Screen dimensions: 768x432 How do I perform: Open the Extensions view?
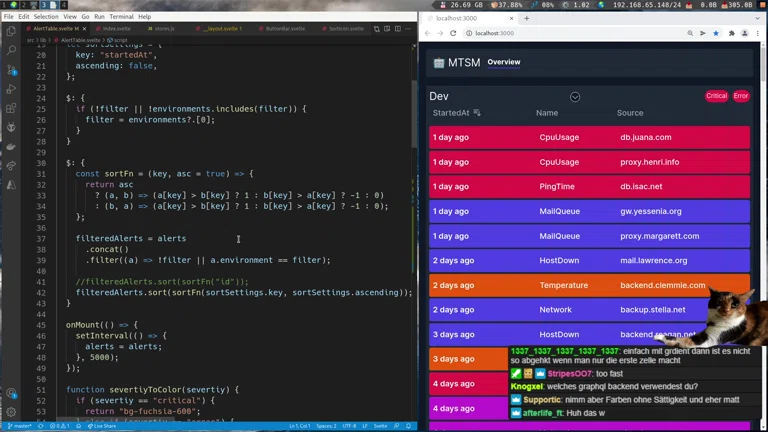point(11,108)
